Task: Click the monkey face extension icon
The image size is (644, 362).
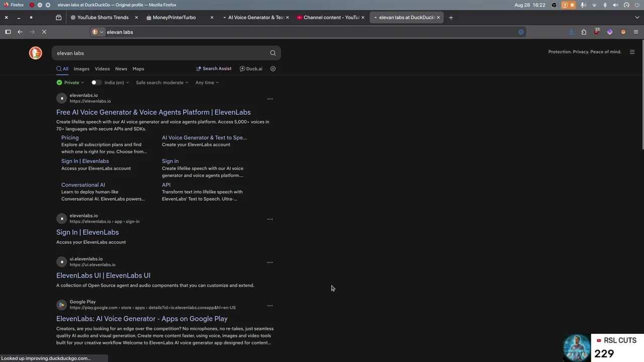Action: pyautogui.click(x=623, y=32)
